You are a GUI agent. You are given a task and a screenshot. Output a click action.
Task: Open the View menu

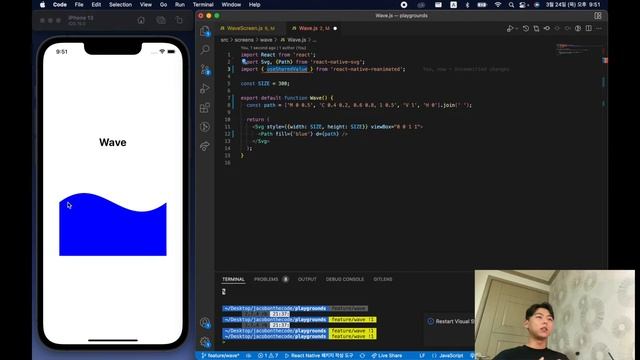click(146, 5)
